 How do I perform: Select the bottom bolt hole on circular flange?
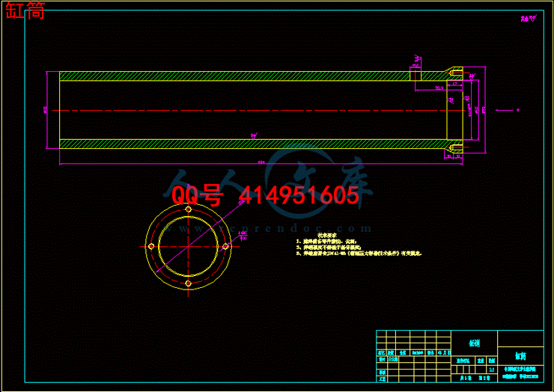(188, 283)
